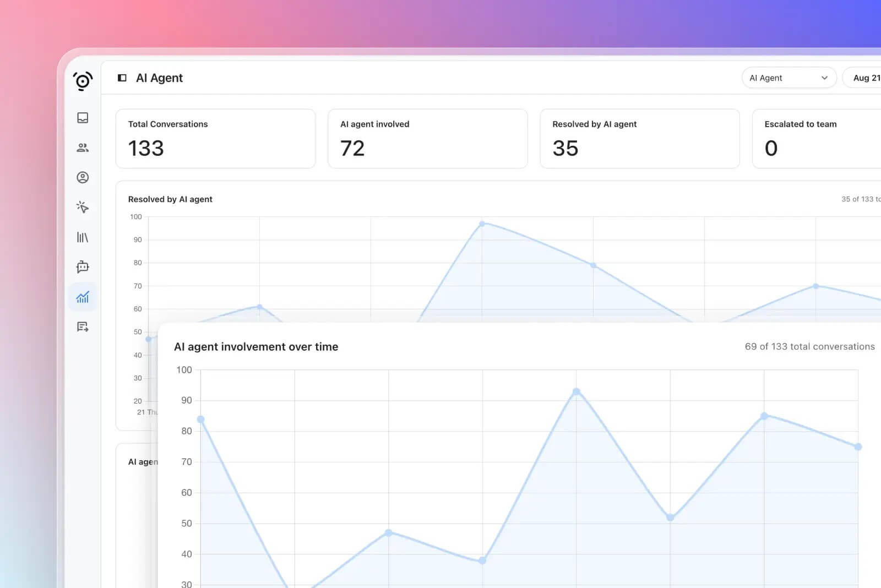The height and width of the screenshot is (588, 881).
Task: Click the peak data point near 93
Action: pyautogui.click(x=576, y=392)
